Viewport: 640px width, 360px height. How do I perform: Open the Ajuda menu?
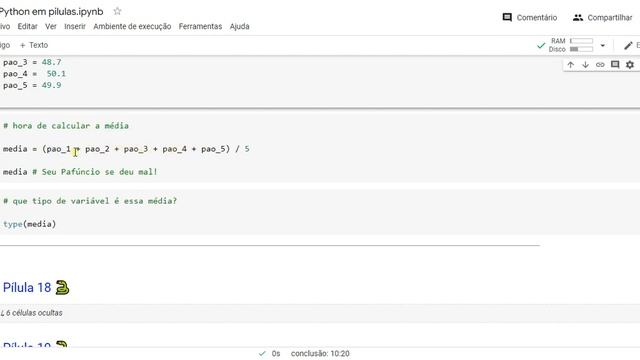tap(240, 26)
